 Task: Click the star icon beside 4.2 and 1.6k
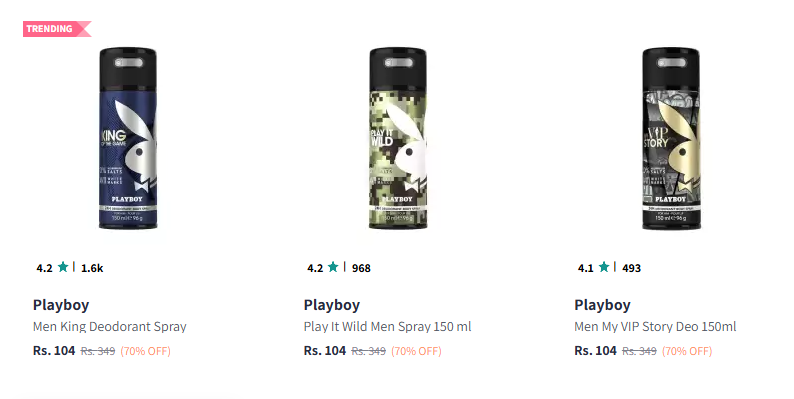[x=63, y=267]
